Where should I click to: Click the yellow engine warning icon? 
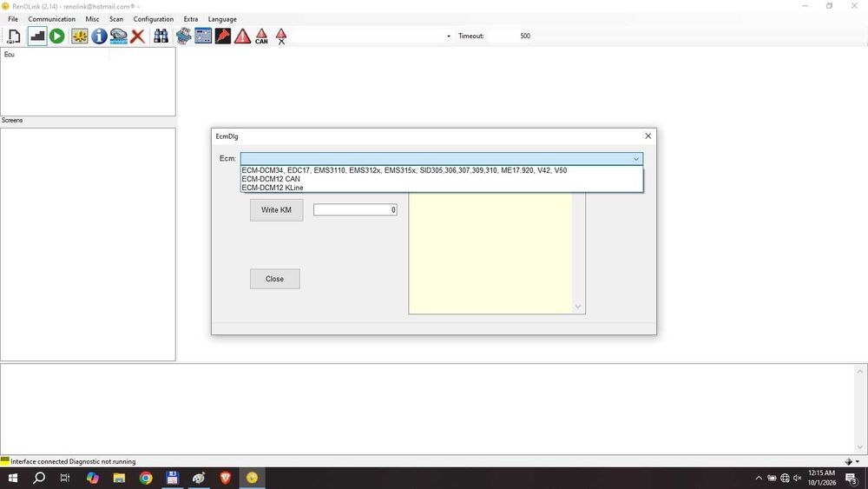click(80, 36)
